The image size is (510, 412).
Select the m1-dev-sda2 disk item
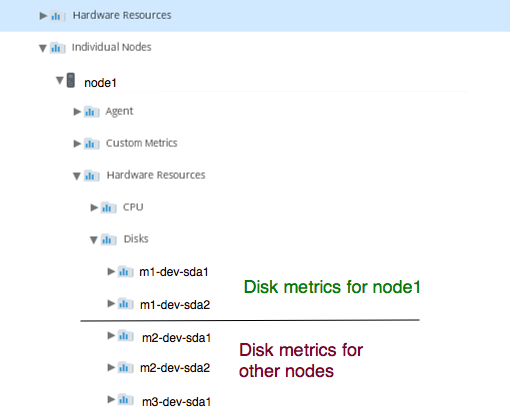coord(175,305)
